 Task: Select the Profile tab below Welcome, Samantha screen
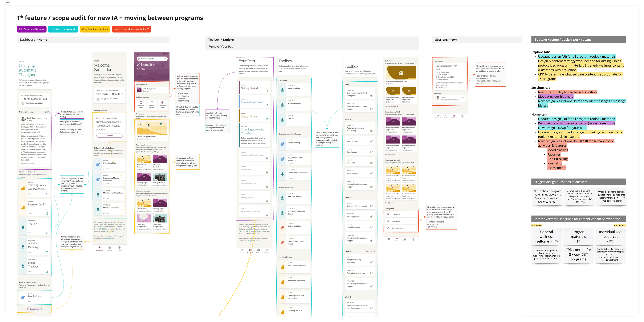120,248
